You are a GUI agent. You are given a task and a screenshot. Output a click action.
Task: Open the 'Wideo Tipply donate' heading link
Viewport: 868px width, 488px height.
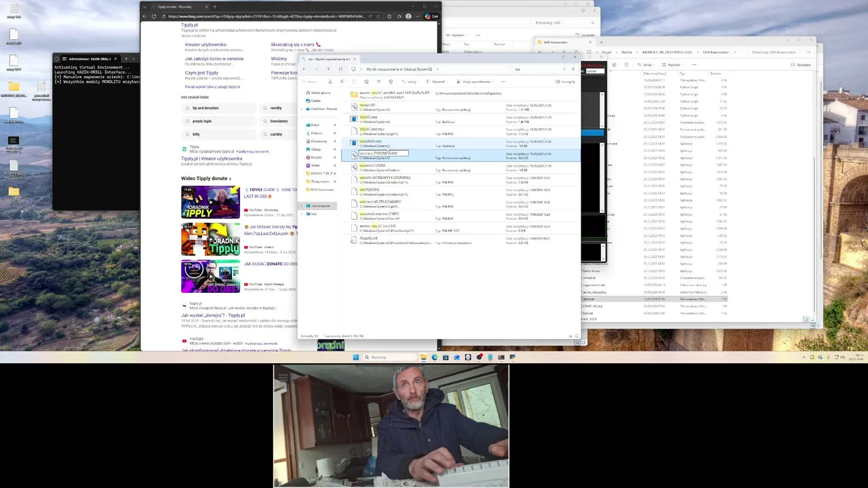pos(206,178)
